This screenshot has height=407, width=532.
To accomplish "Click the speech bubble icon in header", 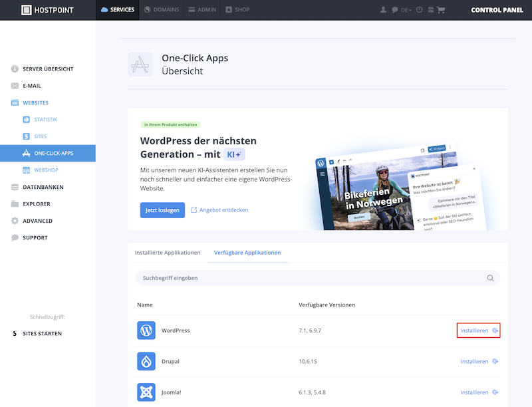I will pos(394,10).
